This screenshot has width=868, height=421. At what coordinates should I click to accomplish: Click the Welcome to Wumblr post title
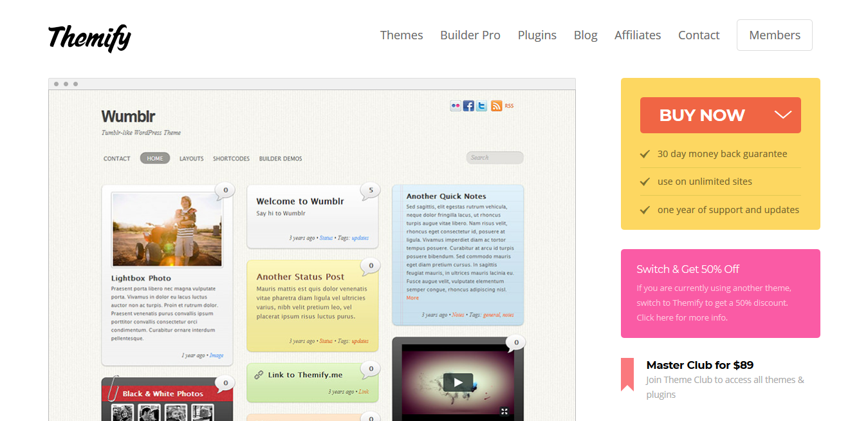300,201
